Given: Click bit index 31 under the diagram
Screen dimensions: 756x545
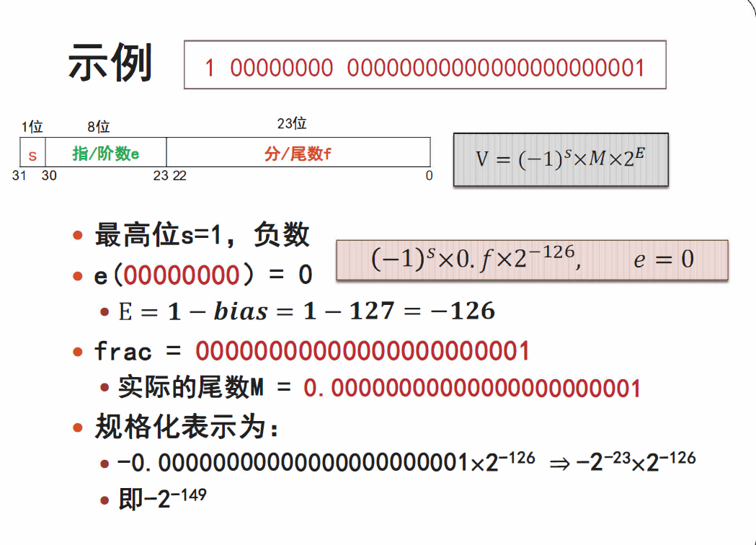Looking at the screenshot, I should pos(19,175).
